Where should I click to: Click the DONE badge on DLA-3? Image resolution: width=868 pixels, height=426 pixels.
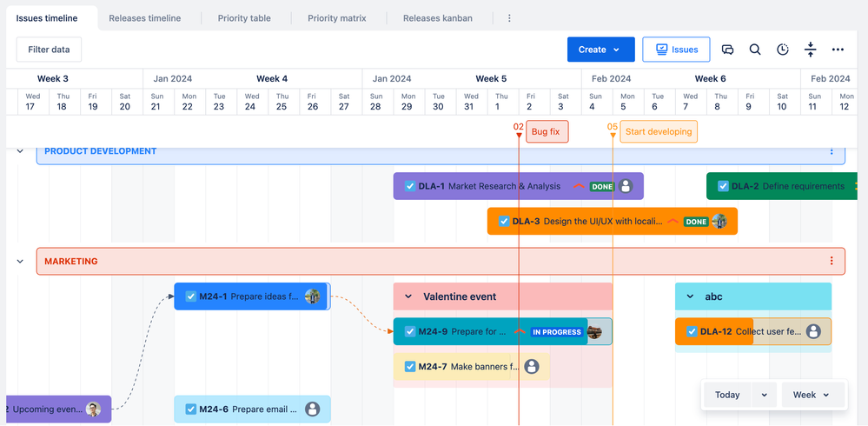point(696,222)
